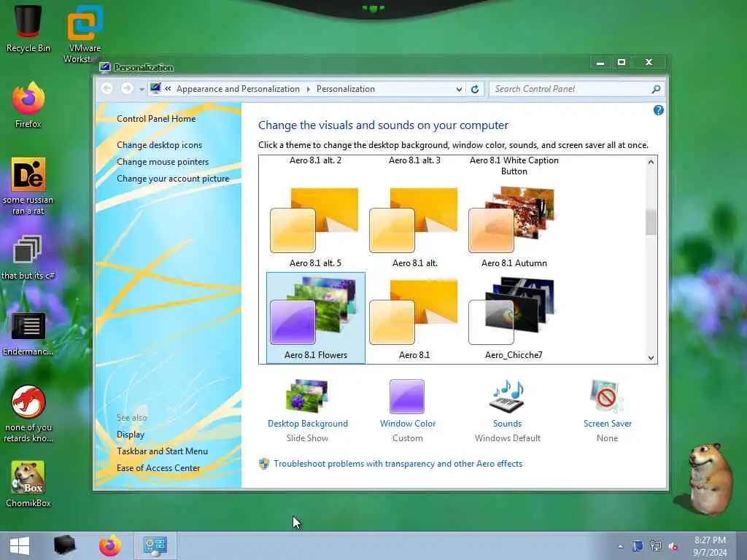The width and height of the screenshot is (747, 560).
Task: Click the Aero 8.1 alt. 2 label
Action: pos(315,160)
